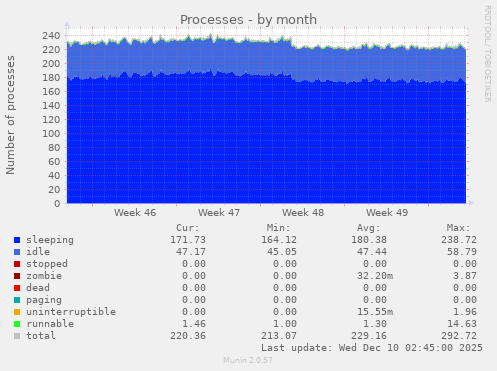Click sleeping current value 171.73
Image resolution: width=497 pixels, height=371 pixels.
pyautogui.click(x=188, y=240)
